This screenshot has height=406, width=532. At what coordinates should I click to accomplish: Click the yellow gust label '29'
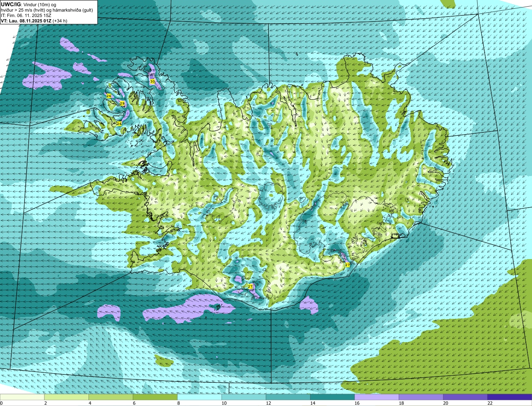click(x=122, y=103)
